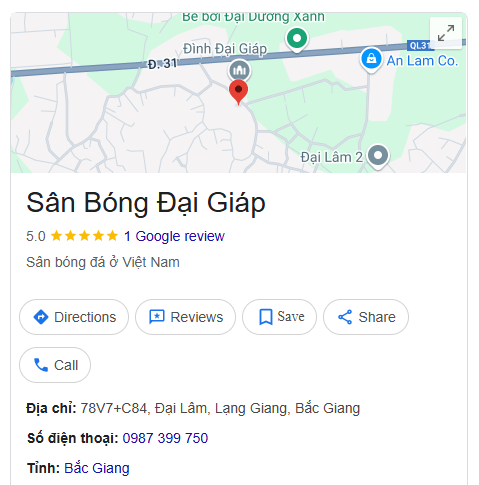Open the 1 Google review link
The width and height of the screenshot is (479, 485).
tap(174, 236)
